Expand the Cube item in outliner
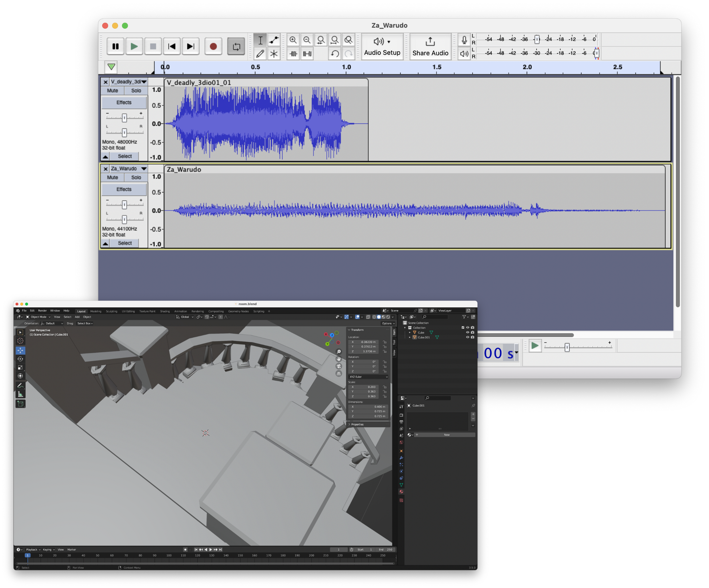This screenshot has height=588, width=709. point(410,332)
